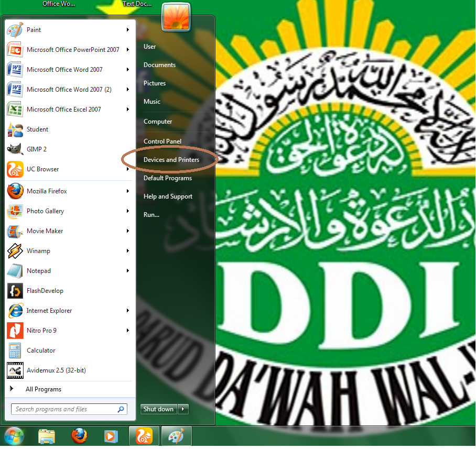
Task: Click the Search programs and files field
Action: tap(69, 409)
